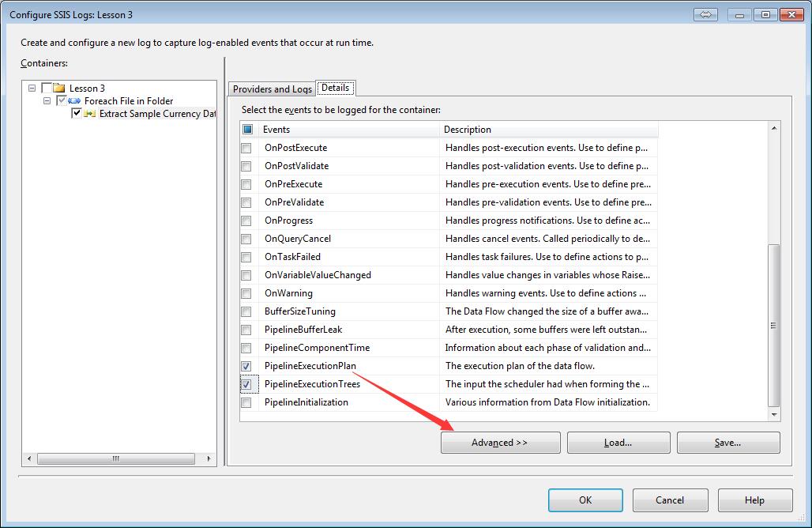The height and width of the screenshot is (528, 812).
Task: Select the PipelineExecutionPlan event name
Action: (310, 366)
